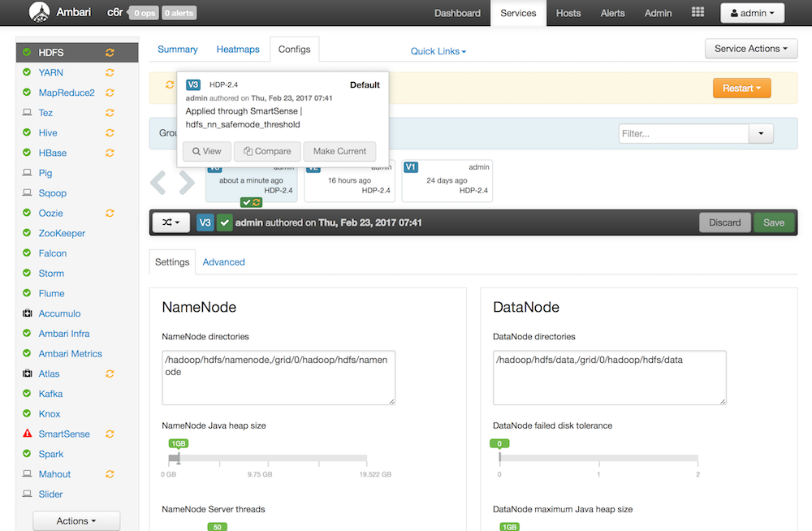The height and width of the screenshot is (531, 812).
Task: Open the Kafka service link
Action: tap(50, 394)
